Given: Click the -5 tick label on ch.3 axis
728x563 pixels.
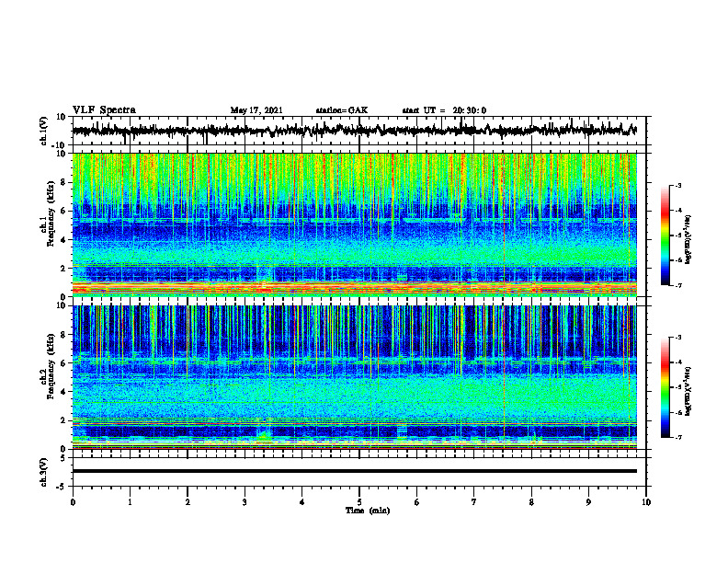Looking at the screenshot, I should tap(62, 487).
